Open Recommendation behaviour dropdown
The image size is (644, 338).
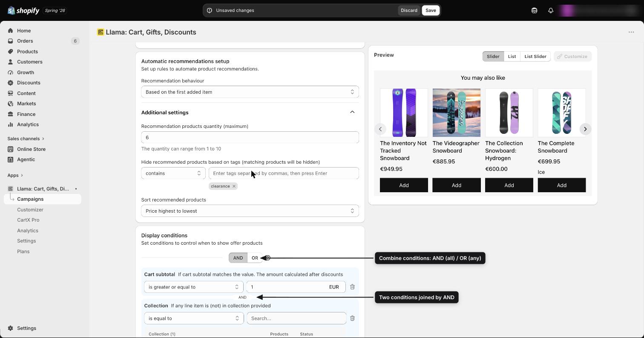250,92
